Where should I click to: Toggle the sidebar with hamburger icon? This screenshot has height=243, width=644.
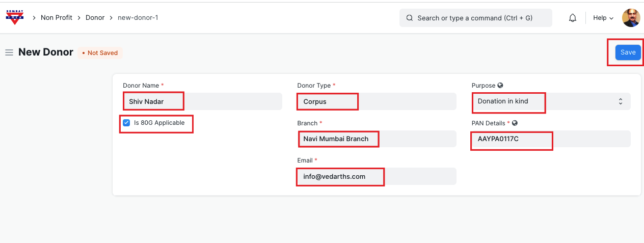[9, 52]
